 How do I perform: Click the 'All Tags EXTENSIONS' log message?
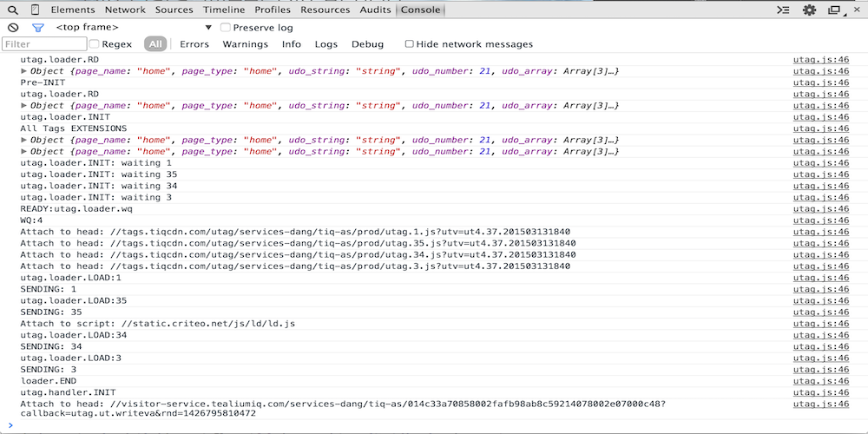pos(74,128)
